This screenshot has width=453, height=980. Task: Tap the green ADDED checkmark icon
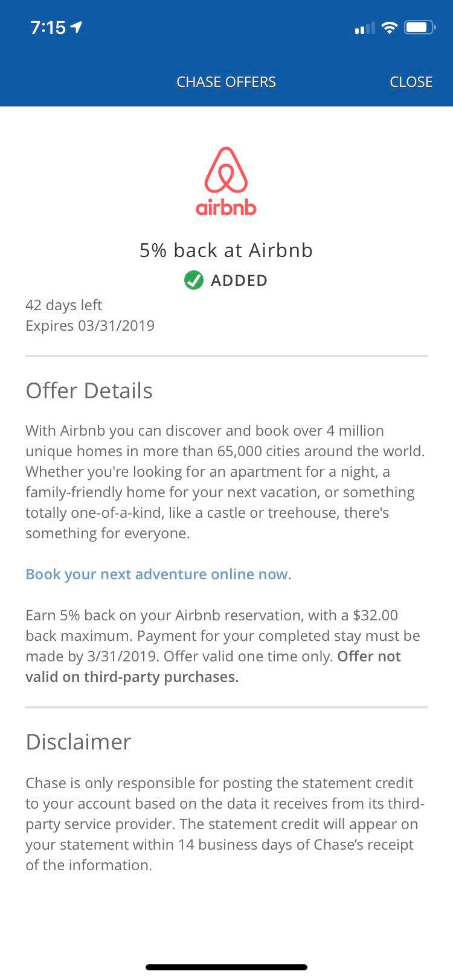(193, 281)
